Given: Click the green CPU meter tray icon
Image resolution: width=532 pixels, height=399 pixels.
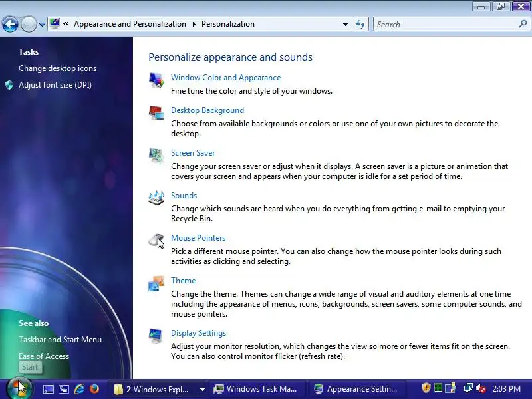Looking at the screenshot, I should click(x=438, y=388).
